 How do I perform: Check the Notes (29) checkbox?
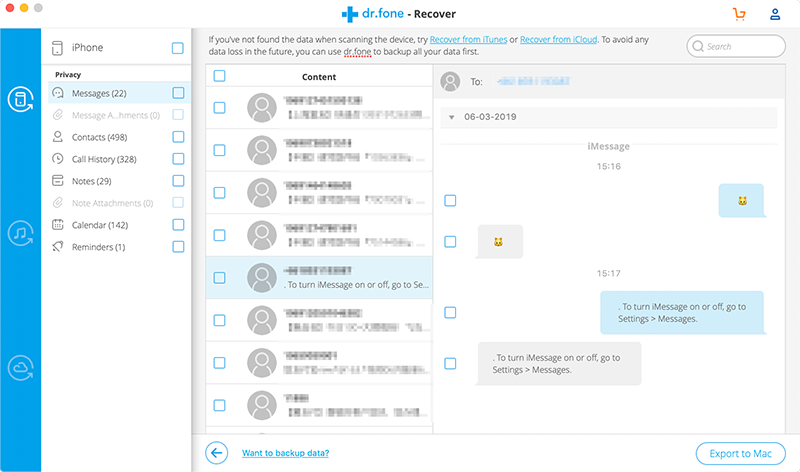pyautogui.click(x=178, y=181)
